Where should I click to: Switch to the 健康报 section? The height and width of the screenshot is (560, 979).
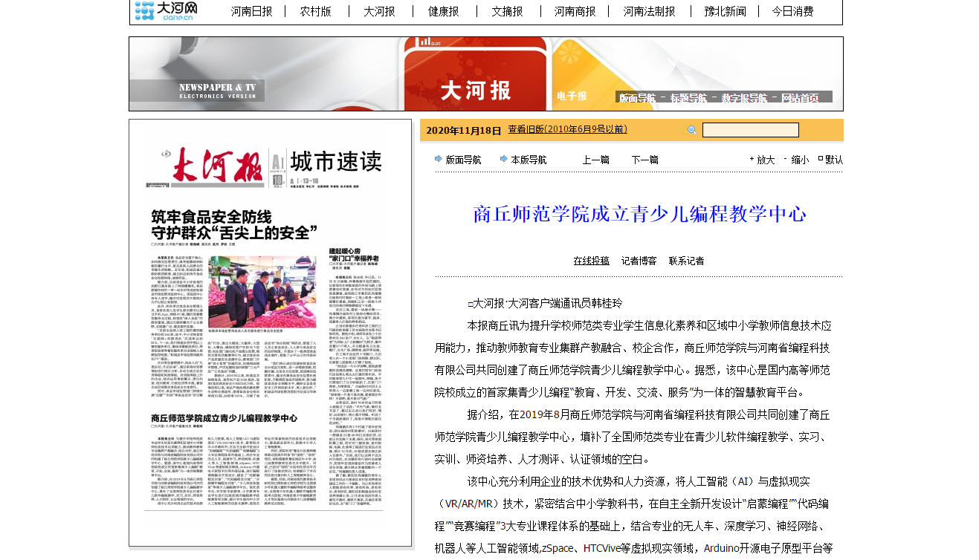point(443,11)
